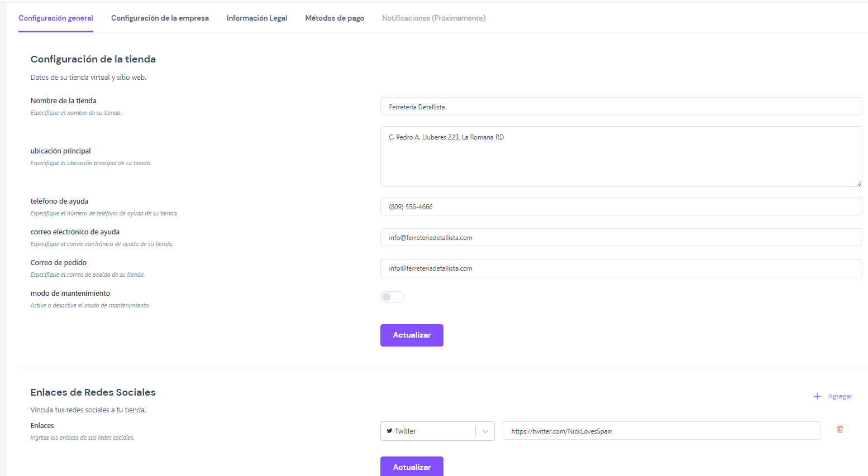Click the Enlaces de Redes Sociales heading

[93, 392]
